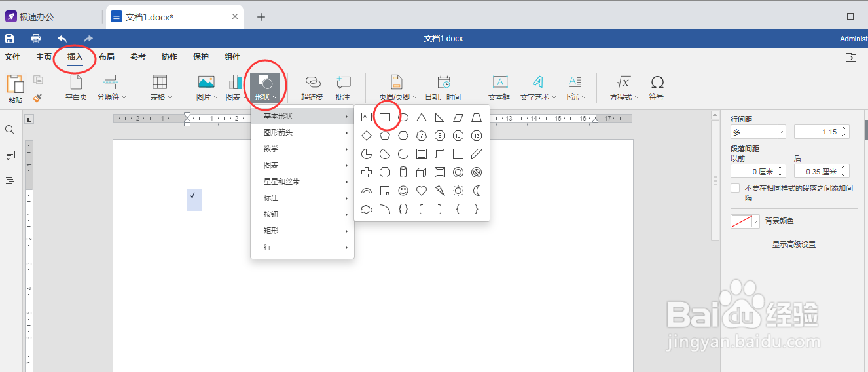Pick the diamond shape
This screenshot has height=372, width=868.
click(x=367, y=136)
